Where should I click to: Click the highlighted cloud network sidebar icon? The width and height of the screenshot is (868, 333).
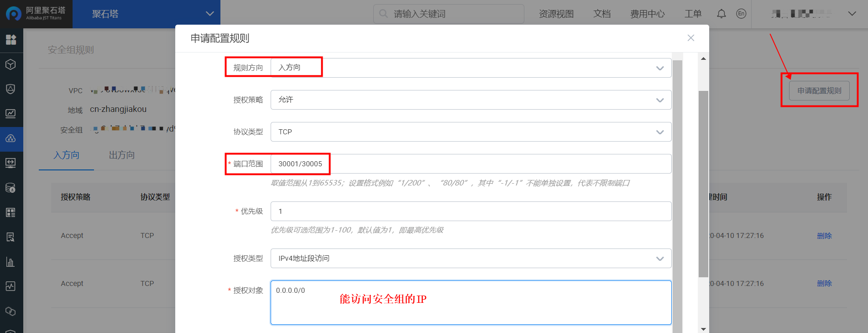tap(11, 138)
